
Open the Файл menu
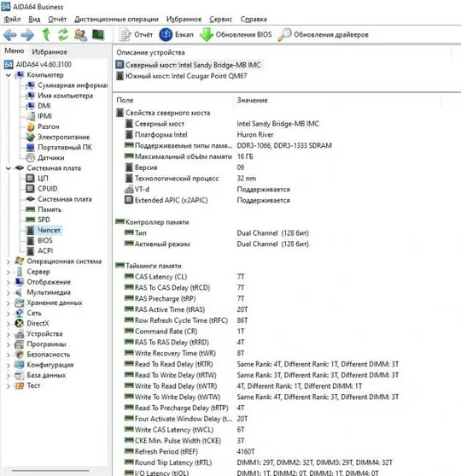pos(12,19)
